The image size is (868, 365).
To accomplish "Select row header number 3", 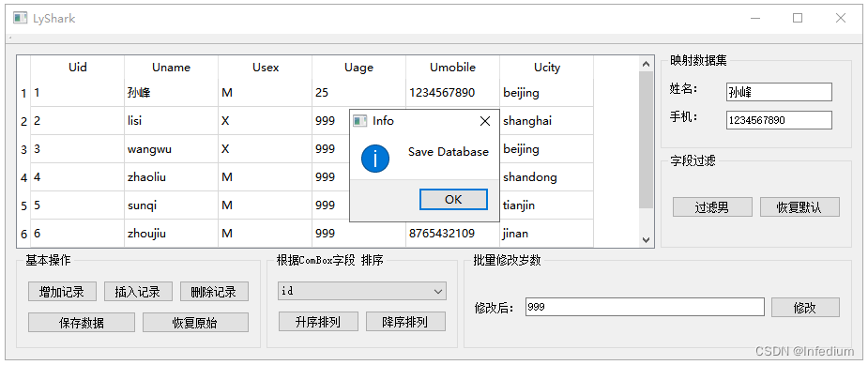I will (x=23, y=149).
